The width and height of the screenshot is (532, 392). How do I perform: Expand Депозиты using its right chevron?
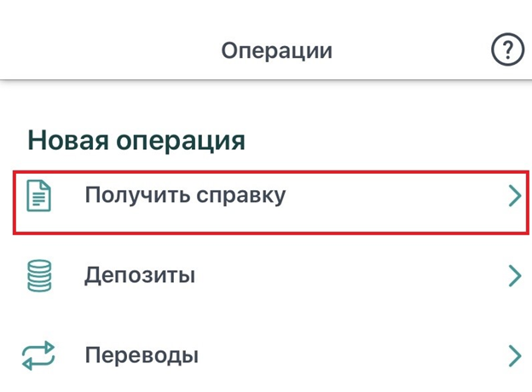click(513, 275)
